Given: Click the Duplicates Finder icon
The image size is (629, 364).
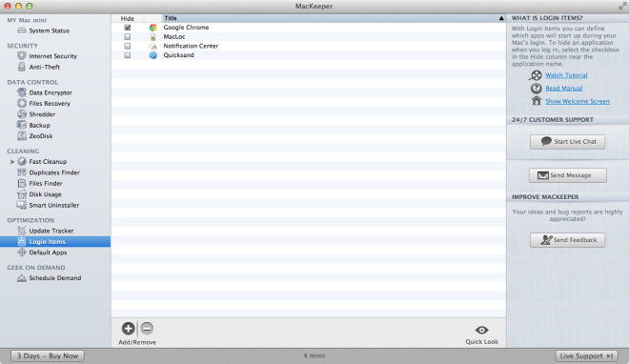Looking at the screenshot, I should (22, 172).
